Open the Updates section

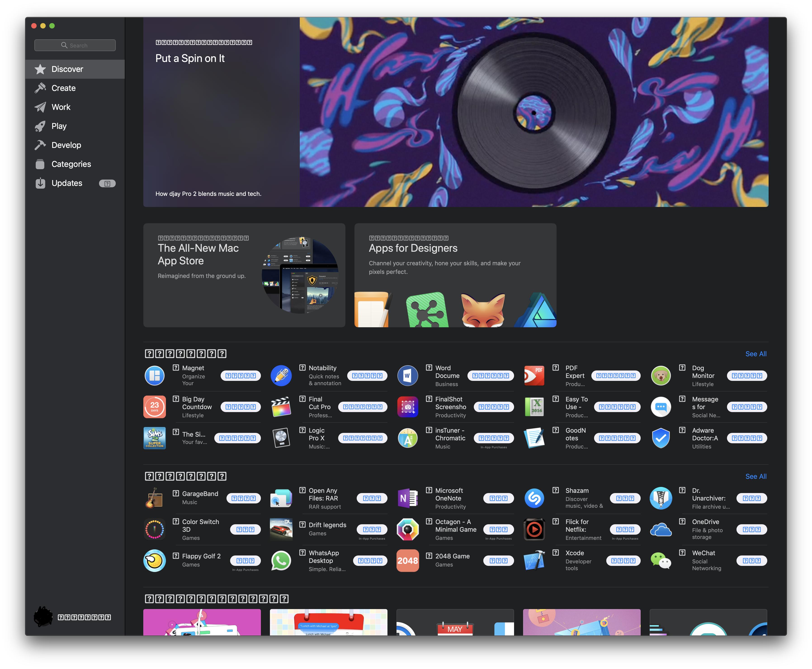[x=75, y=183]
